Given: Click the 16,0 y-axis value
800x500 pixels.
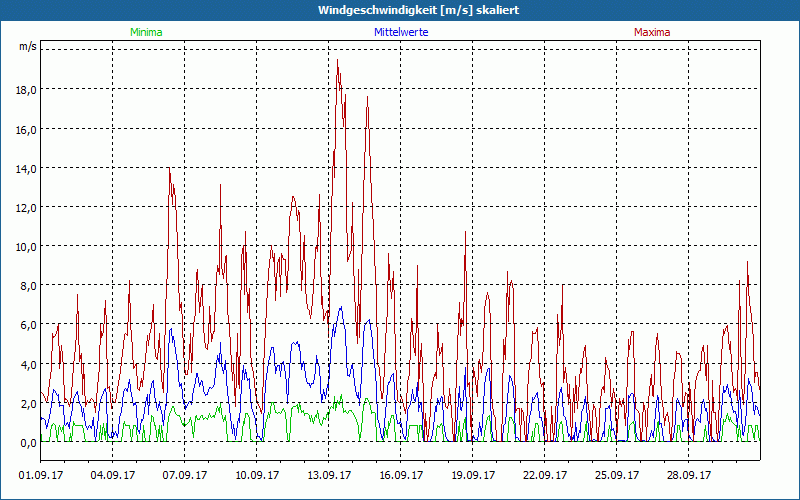Looking at the screenshot, I should (x=26, y=130).
